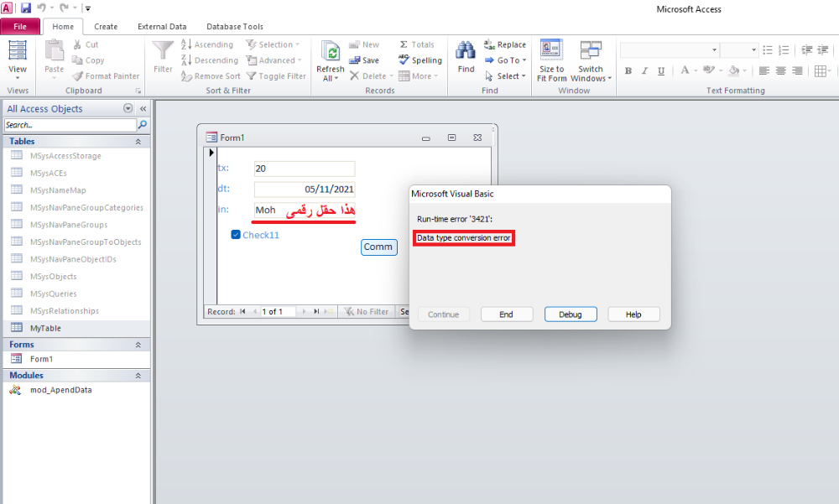Image resolution: width=839 pixels, height=504 pixels.
Task: Click the Paste clipboard icon
Action: pyautogui.click(x=54, y=51)
